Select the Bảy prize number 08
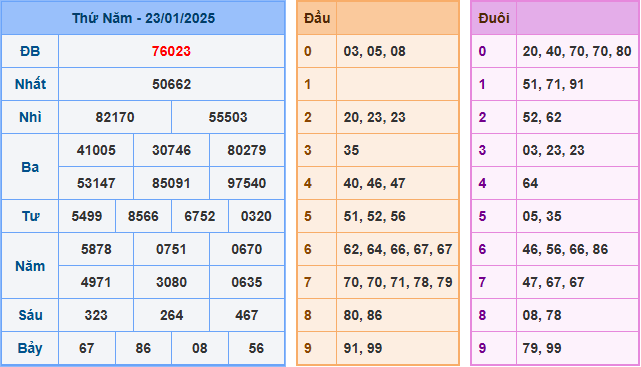 pos(199,348)
